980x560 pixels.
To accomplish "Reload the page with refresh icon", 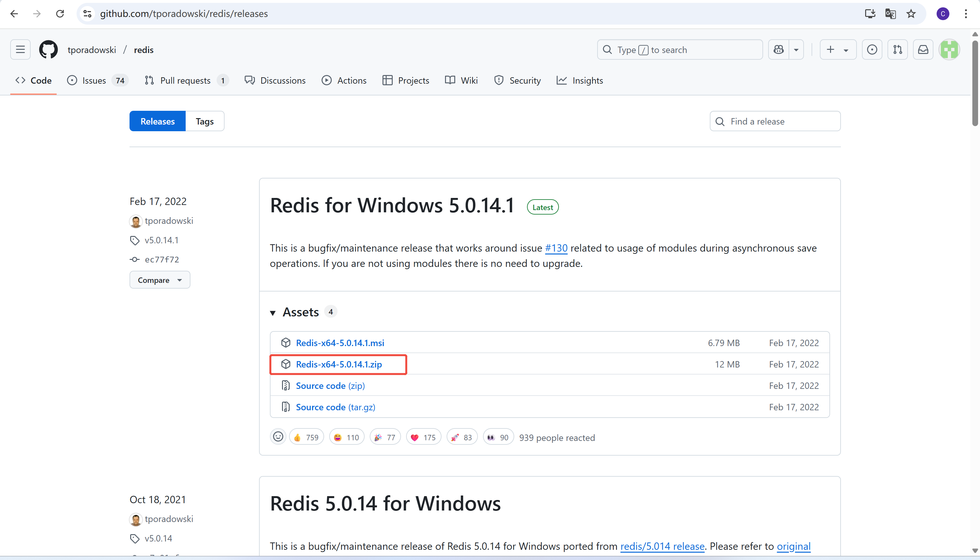I will pyautogui.click(x=60, y=14).
